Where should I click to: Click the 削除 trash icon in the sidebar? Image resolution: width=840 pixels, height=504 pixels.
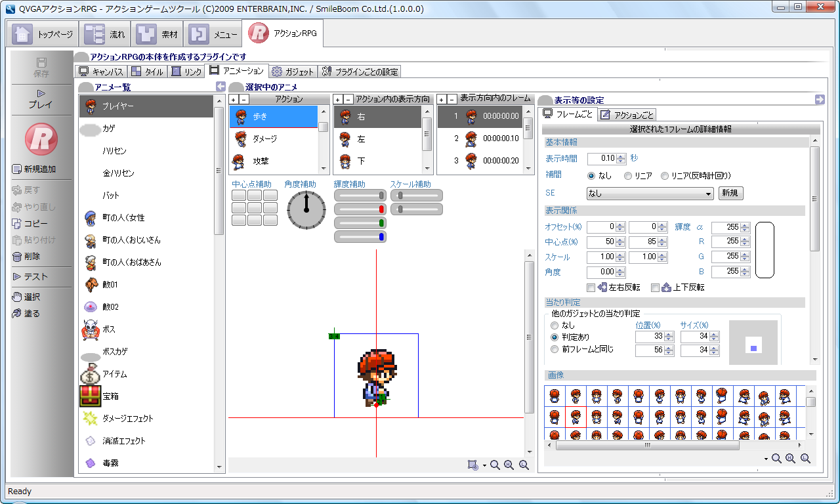pos(17,257)
